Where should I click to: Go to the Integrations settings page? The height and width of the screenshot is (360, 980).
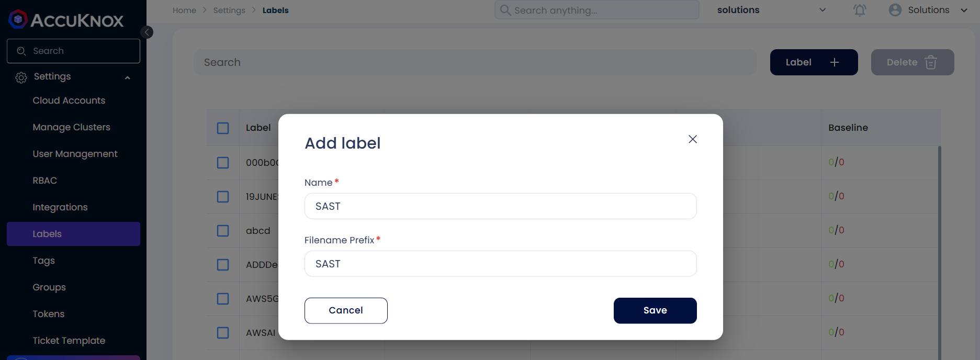pos(60,207)
